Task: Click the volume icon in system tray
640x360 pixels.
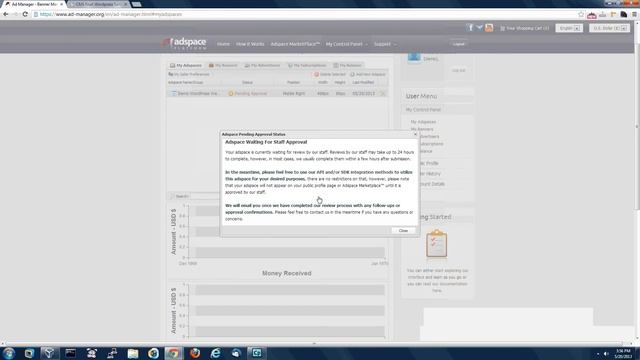Action: pos(606,353)
